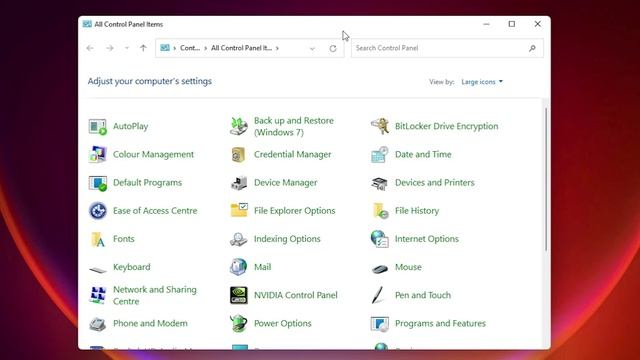This screenshot has width=640, height=360.
Task: Click the Cont... breadcrumb segment
Action: pyautogui.click(x=190, y=48)
